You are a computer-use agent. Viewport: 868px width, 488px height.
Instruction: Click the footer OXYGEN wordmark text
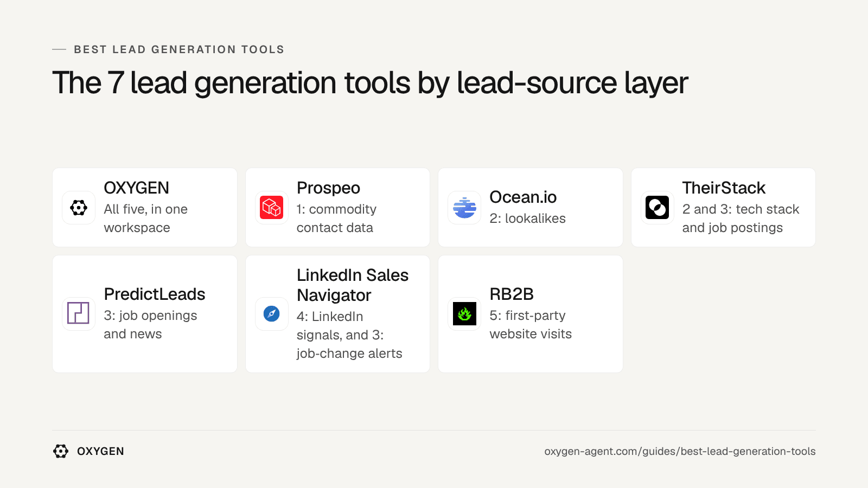click(100, 451)
